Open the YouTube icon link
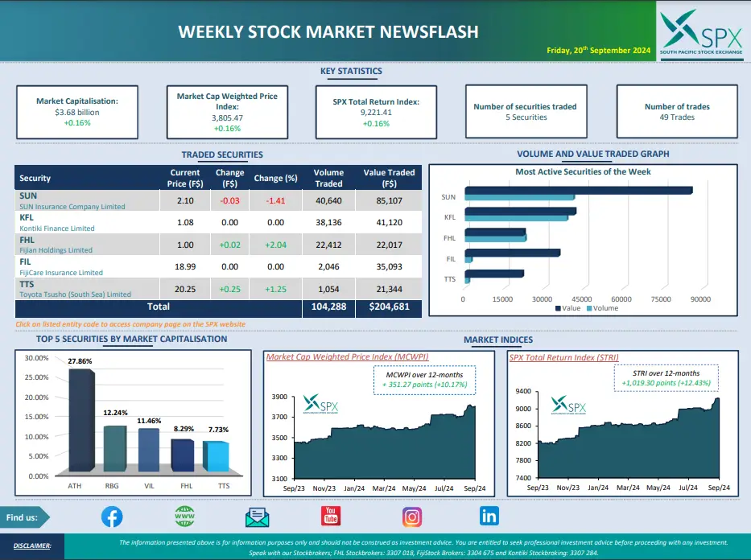 (331, 516)
